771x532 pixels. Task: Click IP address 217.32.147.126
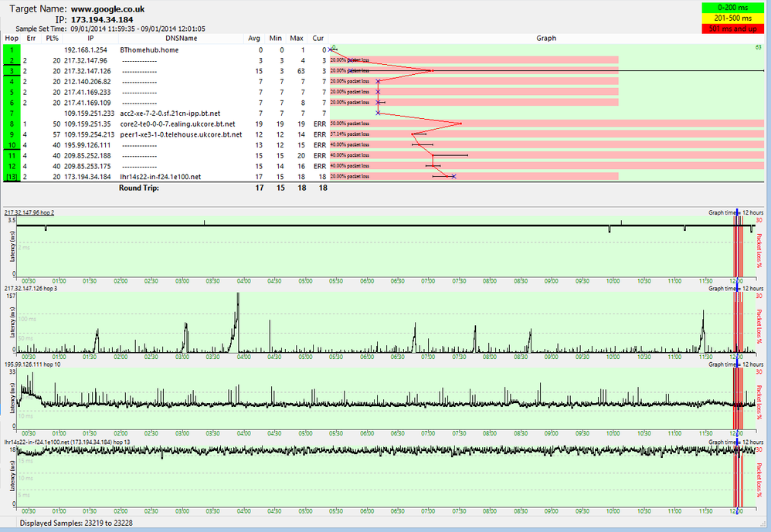(x=87, y=71)
